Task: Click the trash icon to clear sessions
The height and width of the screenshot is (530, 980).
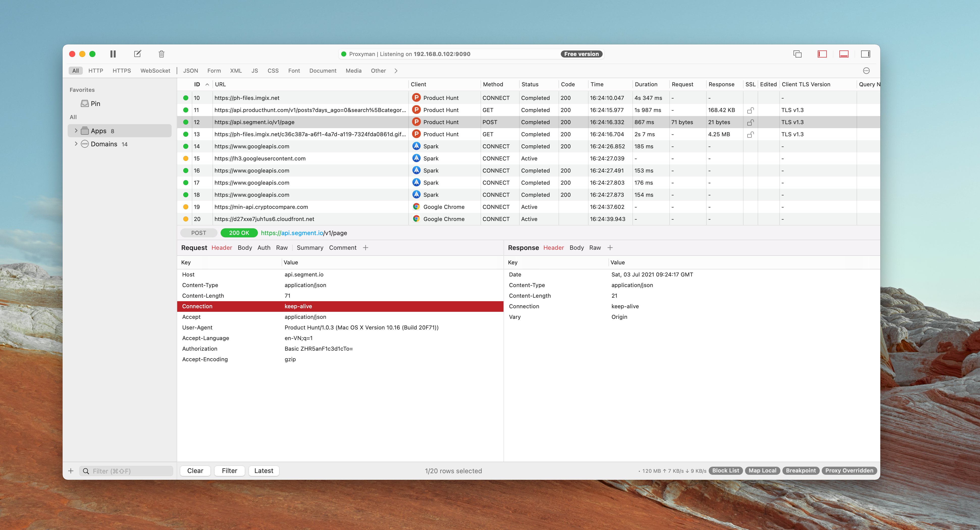Action: point(161,54)
